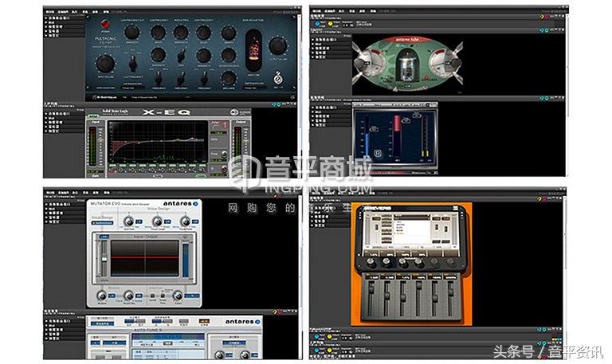Click the EQ curve graph in X-EQ
612x364 pixels.
(x=158, y=142)
